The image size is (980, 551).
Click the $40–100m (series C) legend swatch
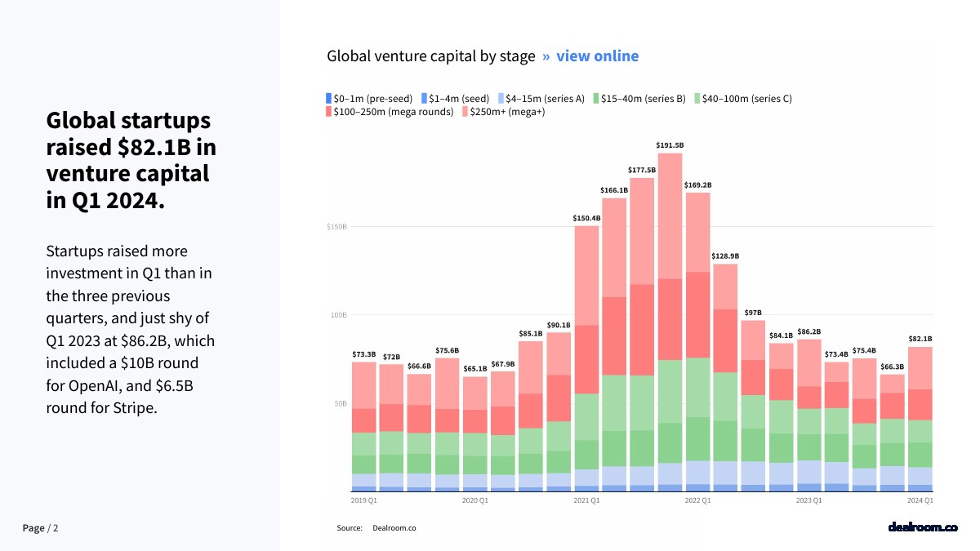point(697,99)
